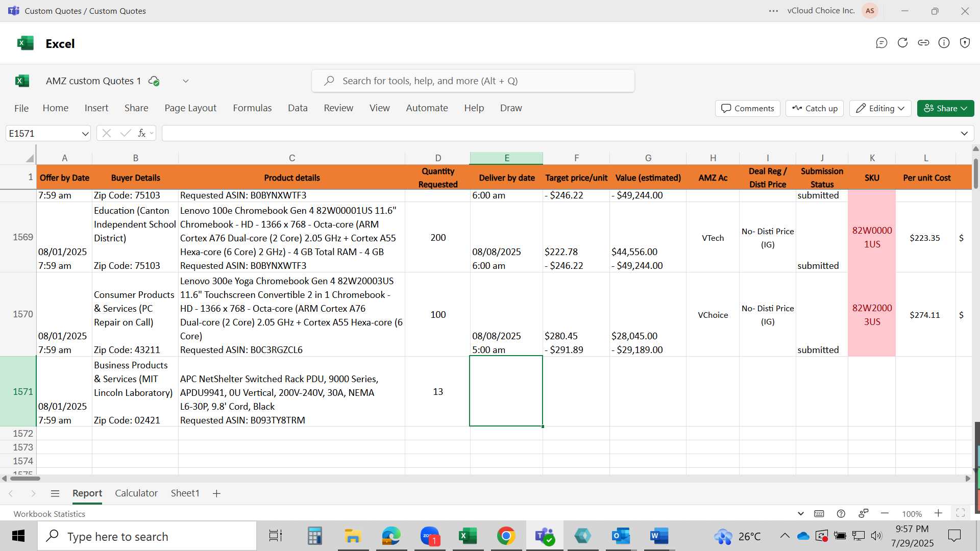This screenshot has height=551, width=980.
Task: Open the Draw ribbon tab
Action: pos(511,108)
